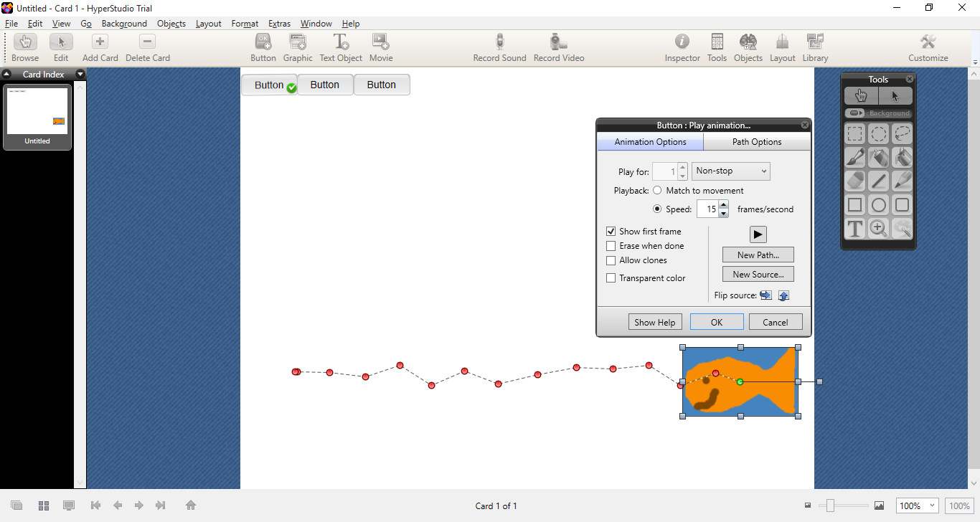
Task: Choose the Text paint tool
Action: 854,229
